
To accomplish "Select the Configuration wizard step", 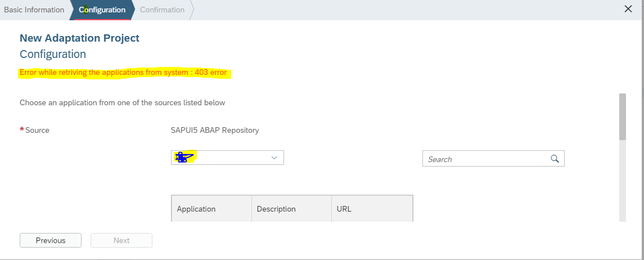I will [102, 10].
